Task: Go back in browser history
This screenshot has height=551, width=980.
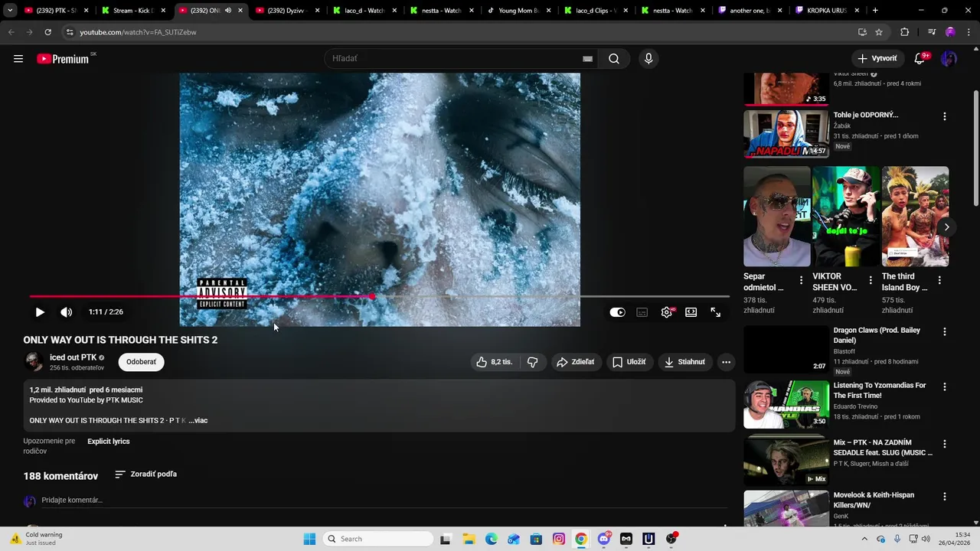Action: pos(11,32)
